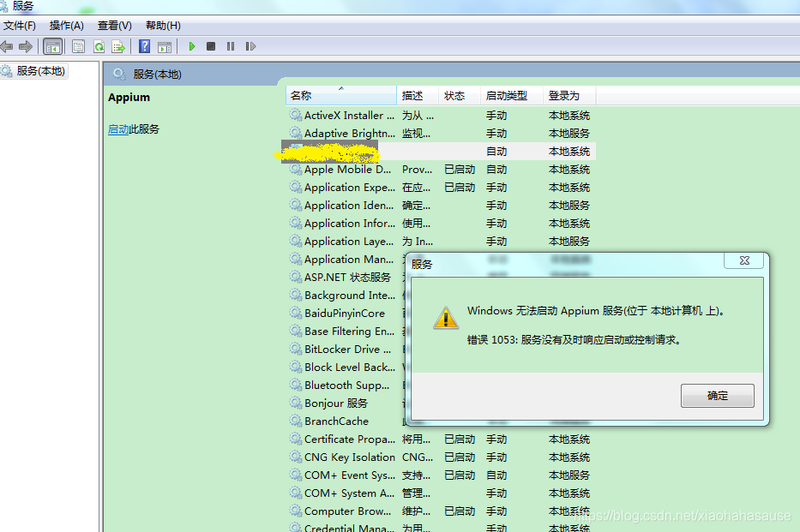Select the Apple Mobile Device service row
The height and width of the screenshot is (532, 800).
(x=441, y=170)
